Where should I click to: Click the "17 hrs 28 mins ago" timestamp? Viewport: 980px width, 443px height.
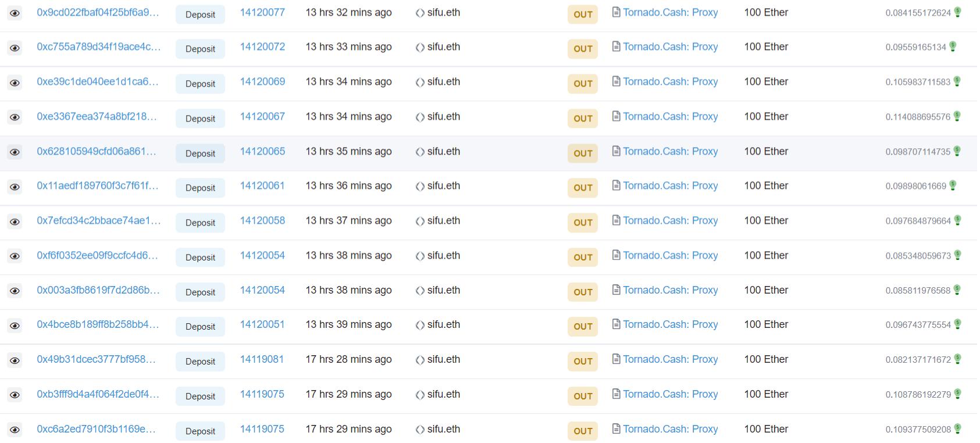[348, 359]
